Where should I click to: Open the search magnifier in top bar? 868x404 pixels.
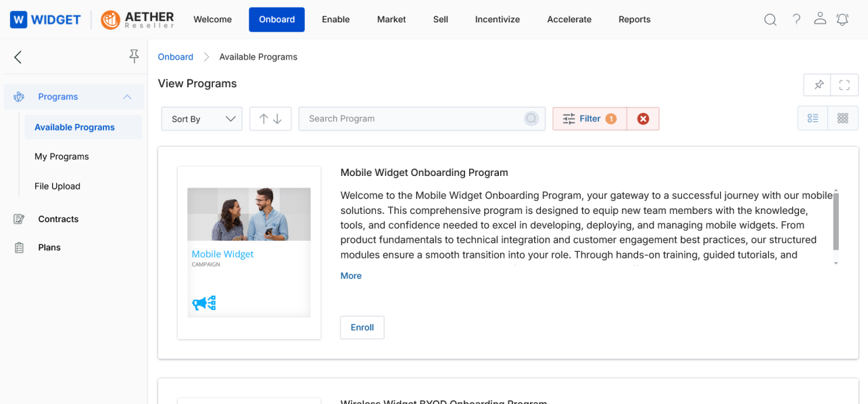coord(770,20)
